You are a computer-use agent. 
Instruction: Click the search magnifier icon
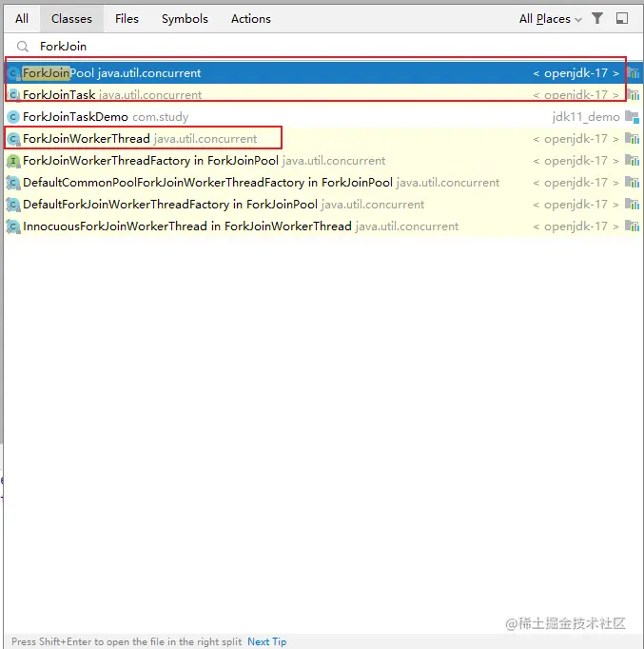coord(23,47)
